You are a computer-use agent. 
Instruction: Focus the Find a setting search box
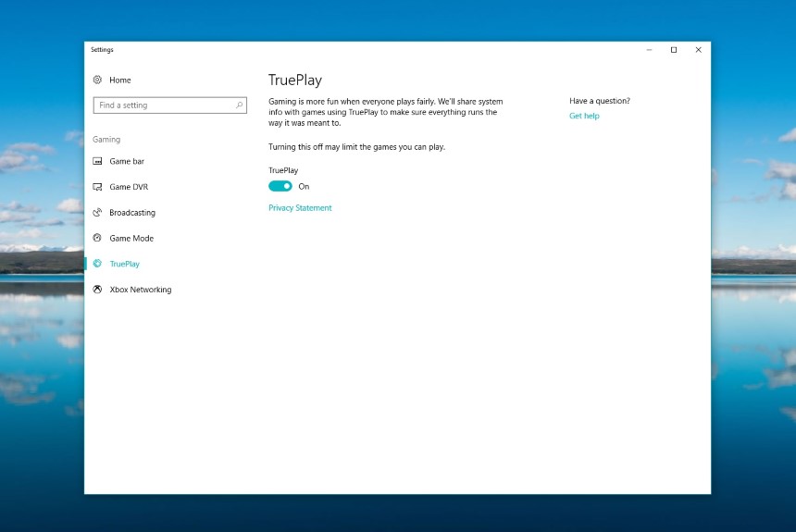pos(170,105)
